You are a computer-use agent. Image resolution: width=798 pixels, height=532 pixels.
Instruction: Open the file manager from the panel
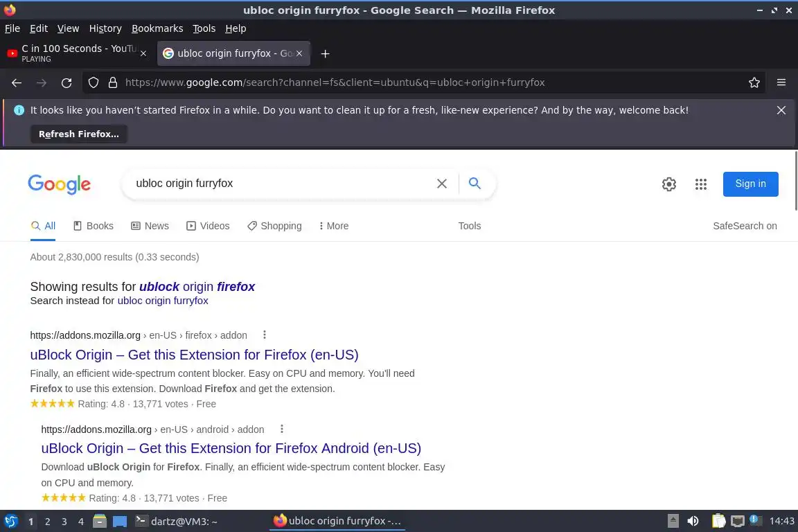coord(100,522)
